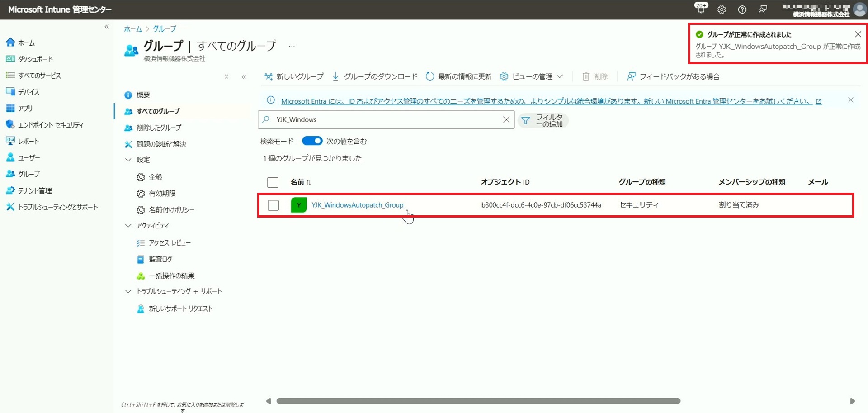Open the ellipsis menu beside page title
868x413 pixels.
click(292, 46)
